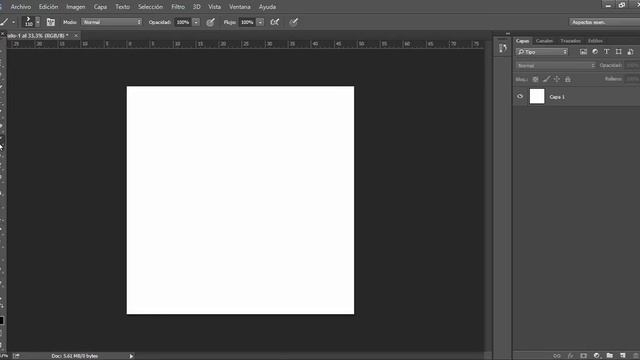Image resolution: width=640 pixels, height=360 pixels.
Task: Switch to the Estilos tab
Action: (x=595, y=41)
